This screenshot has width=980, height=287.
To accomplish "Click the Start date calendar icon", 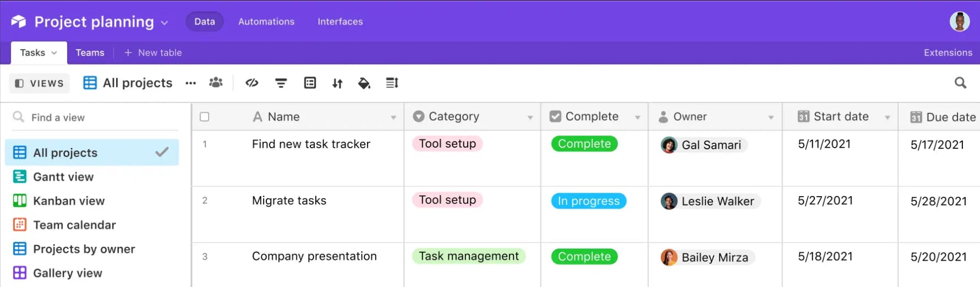I will (x=803, y=116).
